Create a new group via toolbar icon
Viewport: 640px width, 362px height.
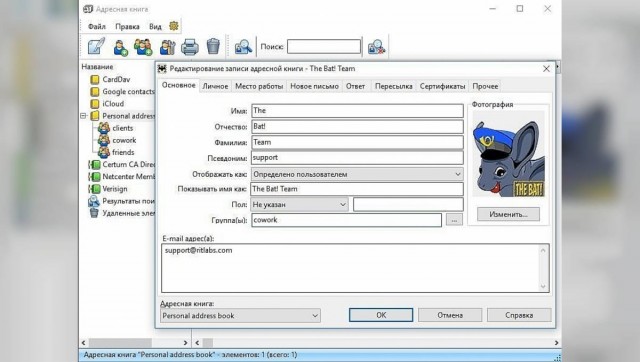click(x=143, y=47)
